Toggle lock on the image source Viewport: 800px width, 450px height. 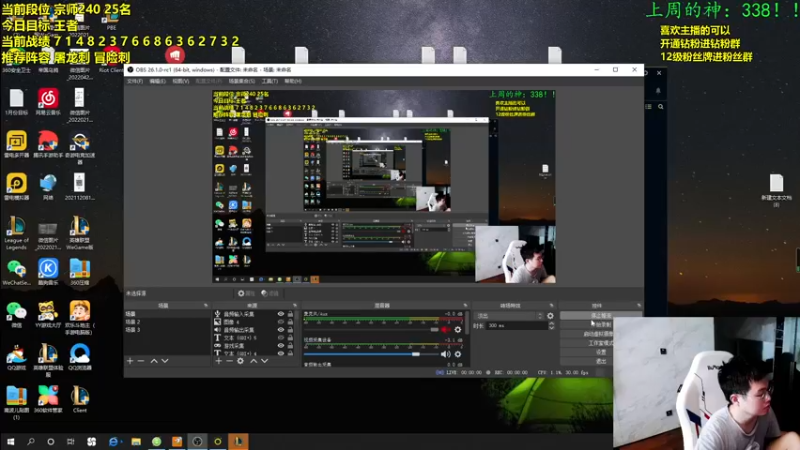(290, 322)
